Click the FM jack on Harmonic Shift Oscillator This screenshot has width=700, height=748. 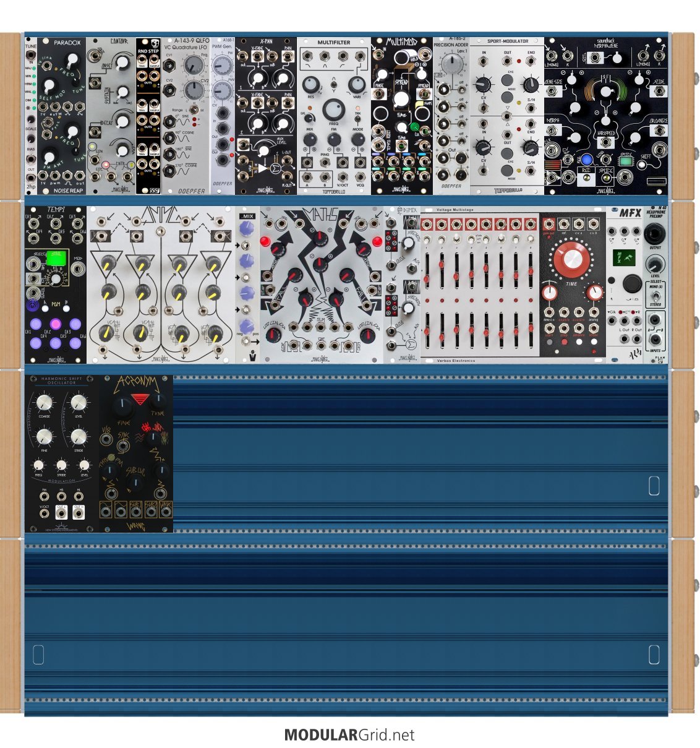coord(45,497)
